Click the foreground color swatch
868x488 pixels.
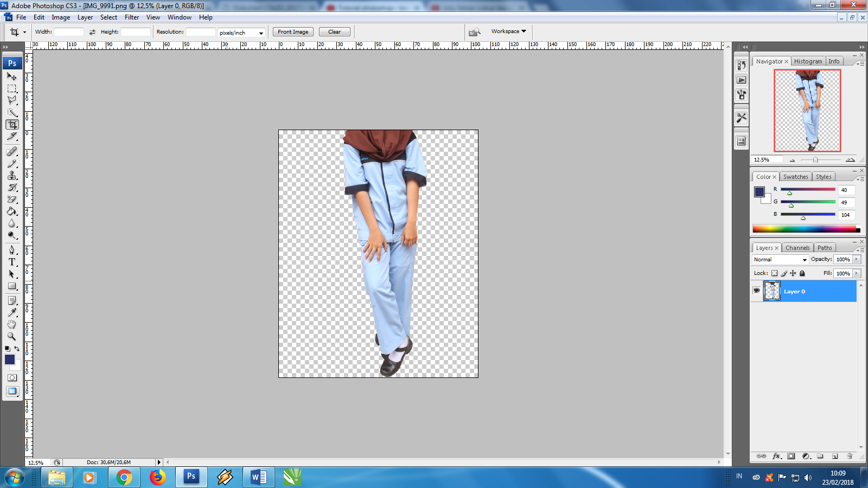click(9, 358)
